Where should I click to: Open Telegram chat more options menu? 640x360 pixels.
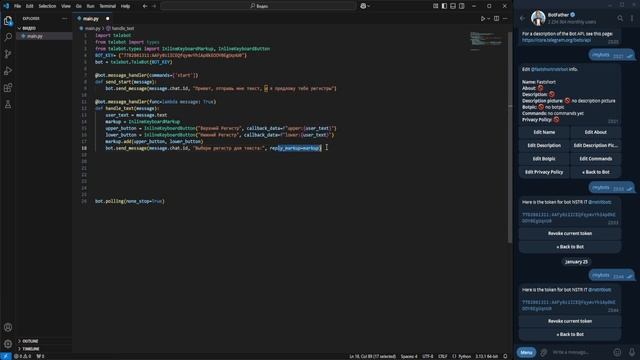[632, 18]
